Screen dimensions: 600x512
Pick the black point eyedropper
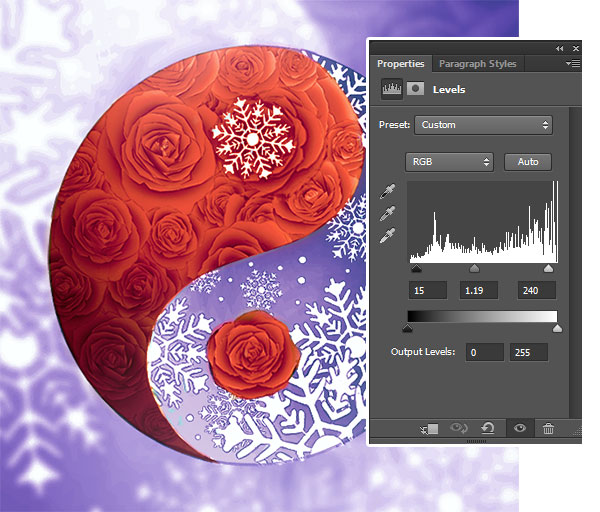(x=387, y=191)
